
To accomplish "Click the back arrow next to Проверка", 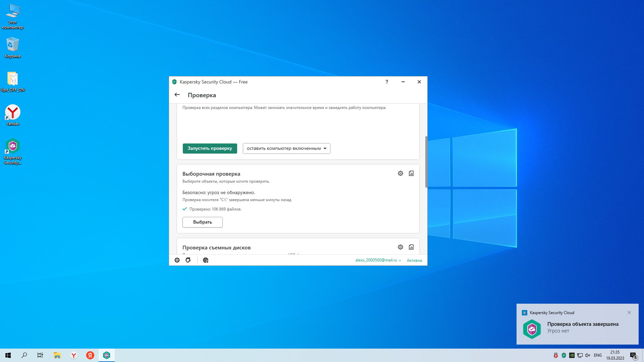I will point(177,95).
